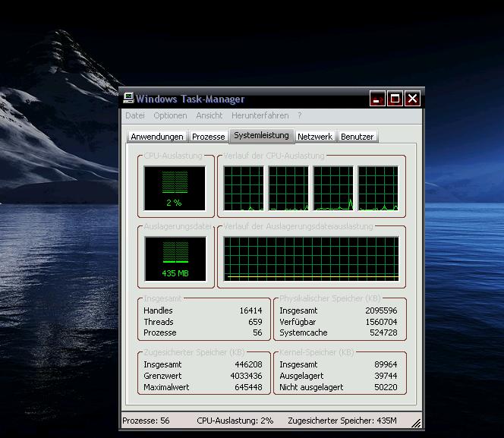Viewport: 504px width, 438px height.
Task: Close the Windows Task-Manager window
Action: click(x=413, y=99)
